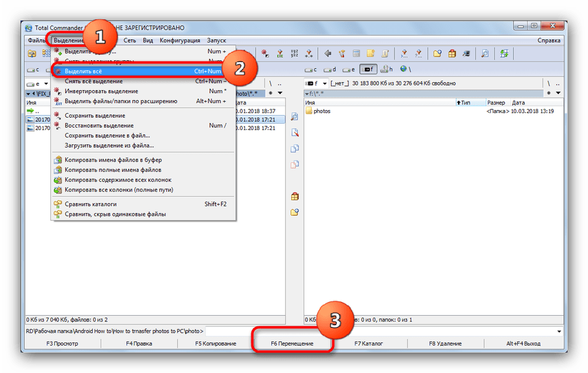
Task: Select drive e in right drive bar
Action: 348,70
